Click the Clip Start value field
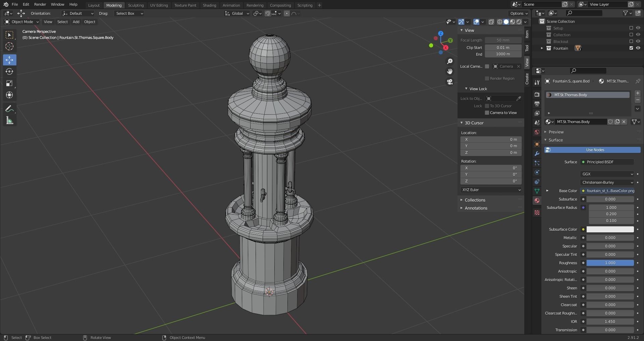The width and height of the screenshot is (644, 341). (x=503, y=48)
